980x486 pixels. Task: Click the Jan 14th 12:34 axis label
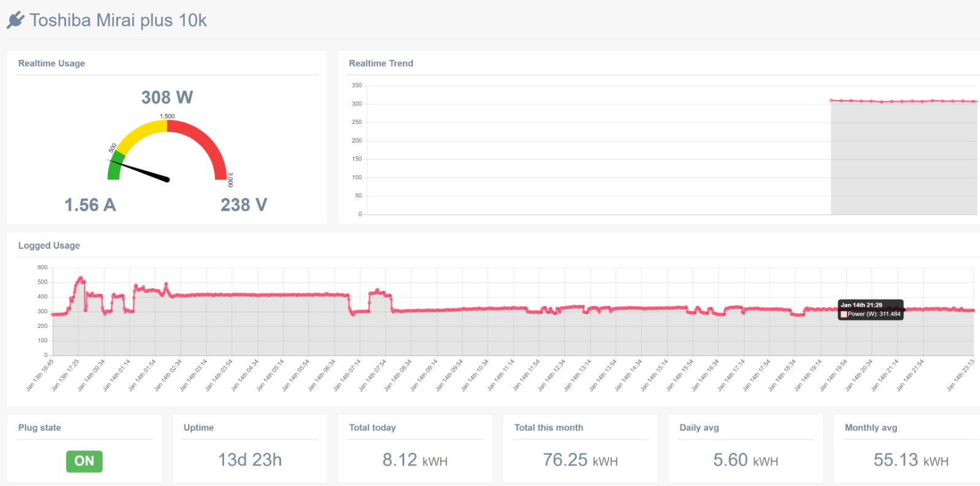[x=551, y=375]
